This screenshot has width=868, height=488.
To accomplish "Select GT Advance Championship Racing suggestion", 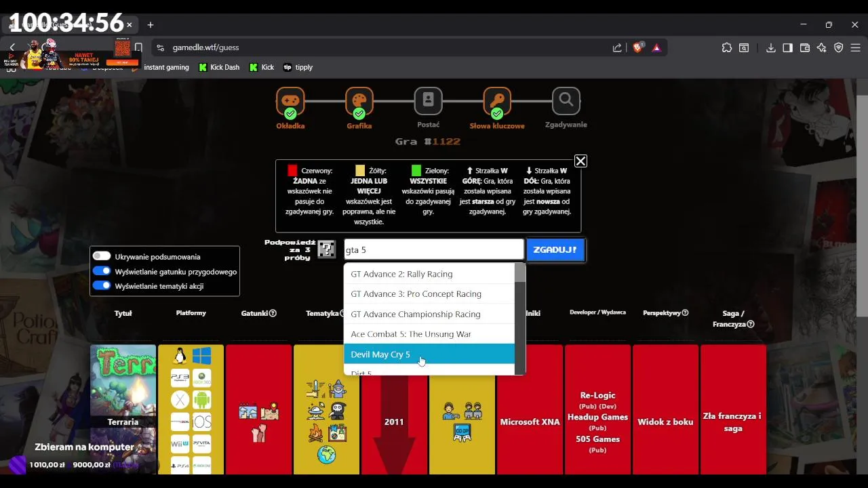I will 429,314.
